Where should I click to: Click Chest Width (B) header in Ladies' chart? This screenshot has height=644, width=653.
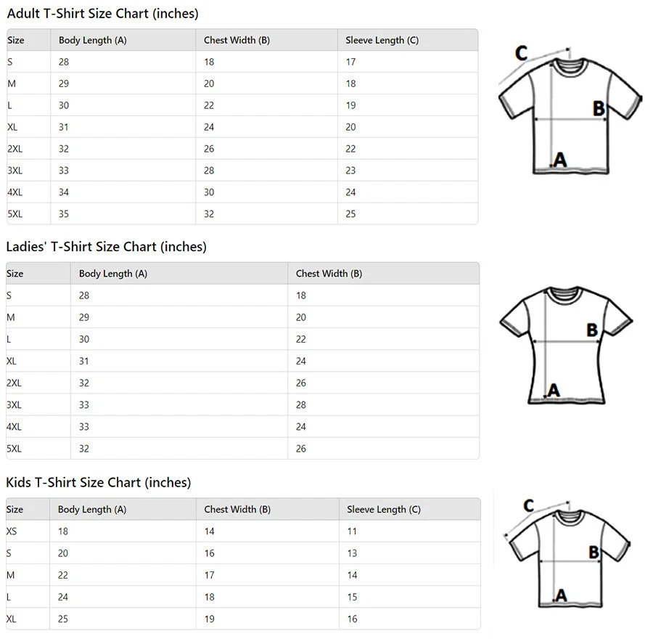pos(329,274)
